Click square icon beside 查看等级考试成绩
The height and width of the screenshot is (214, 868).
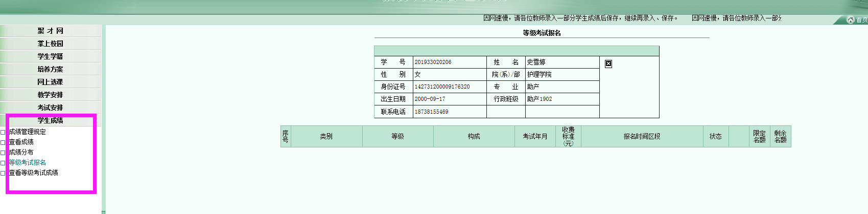click(3, 173)
